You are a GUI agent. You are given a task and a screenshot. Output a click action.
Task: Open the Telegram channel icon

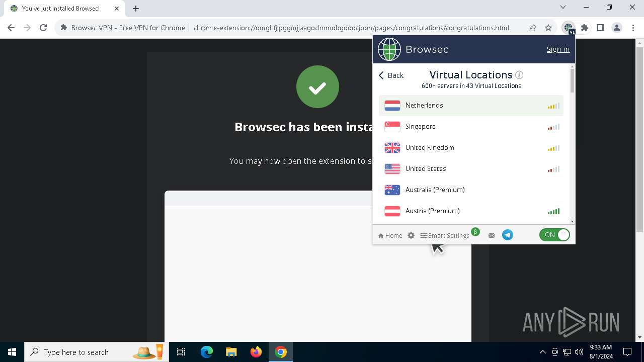coord(508,235)
